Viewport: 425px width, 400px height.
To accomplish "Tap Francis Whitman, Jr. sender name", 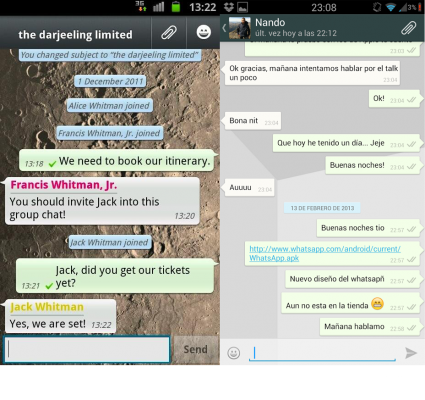I will 64,185.
